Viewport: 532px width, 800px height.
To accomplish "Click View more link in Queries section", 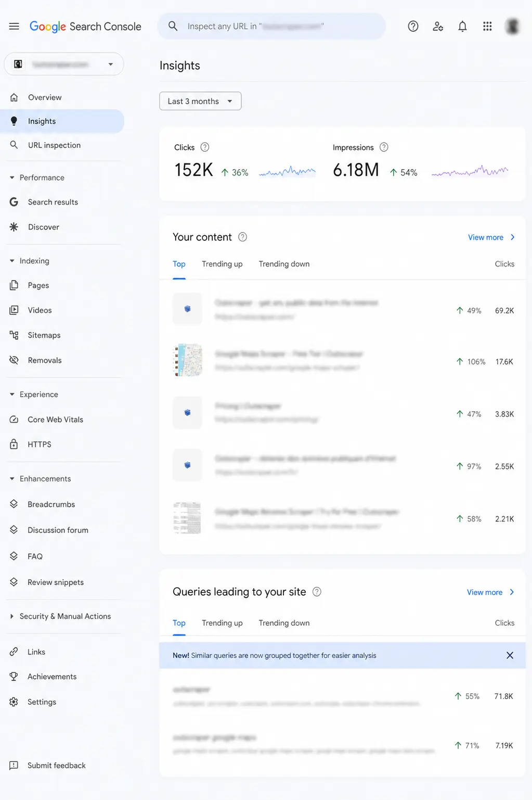I will 490,592.
